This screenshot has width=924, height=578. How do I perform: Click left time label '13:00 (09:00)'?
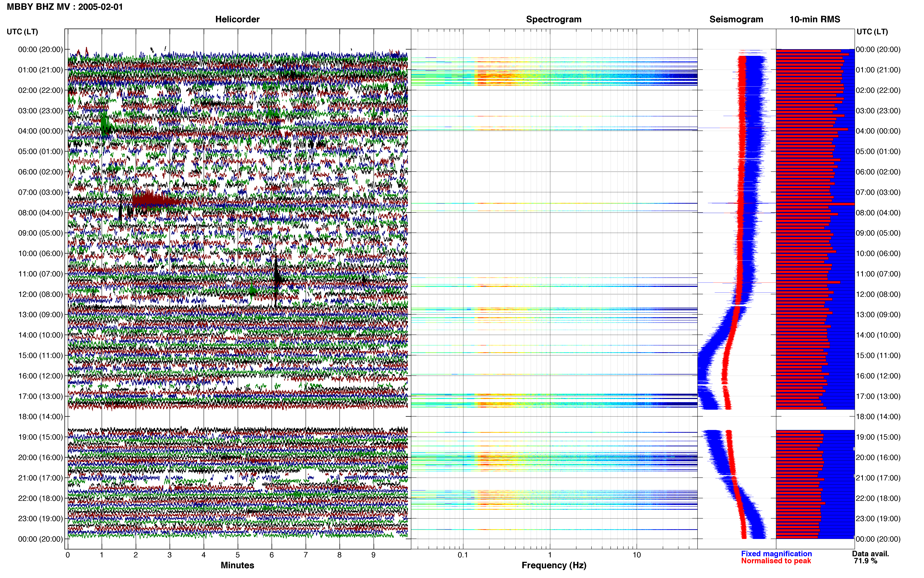[x=41, y=315]
